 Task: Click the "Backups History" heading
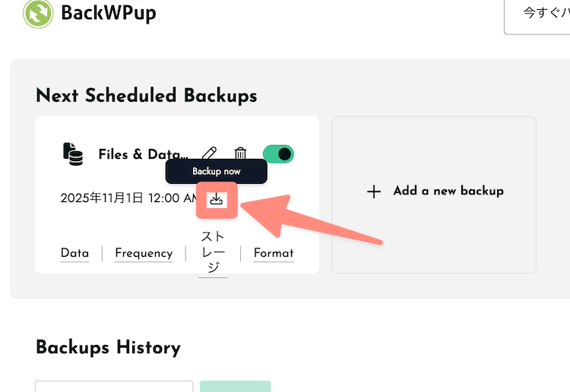[x=108, y=348]
